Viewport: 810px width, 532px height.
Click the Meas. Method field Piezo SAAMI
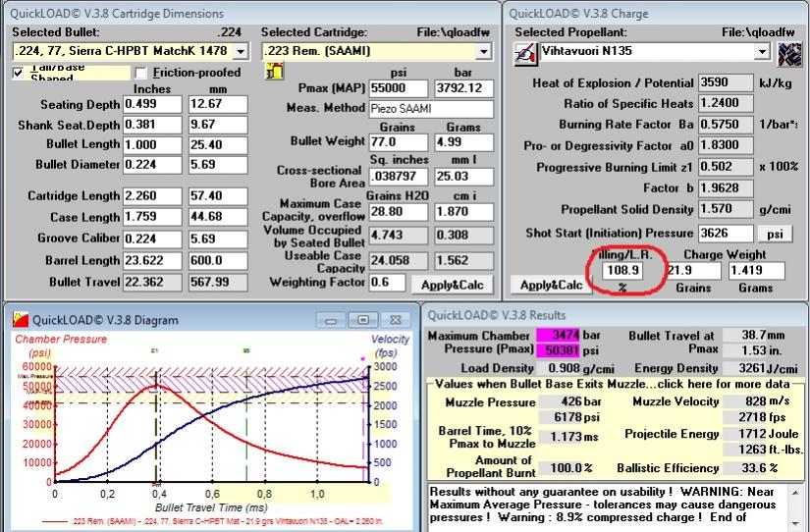431,109
